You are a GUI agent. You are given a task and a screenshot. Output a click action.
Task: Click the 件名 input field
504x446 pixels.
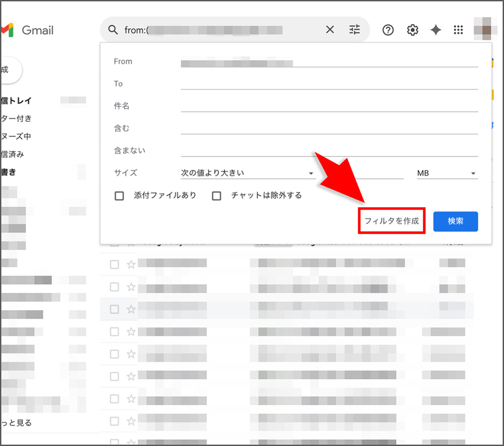point(328,106)
